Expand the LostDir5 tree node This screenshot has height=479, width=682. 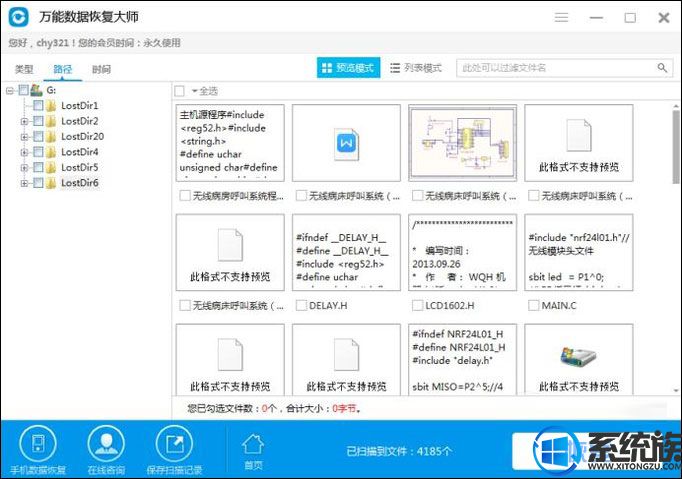coord(24,168)
